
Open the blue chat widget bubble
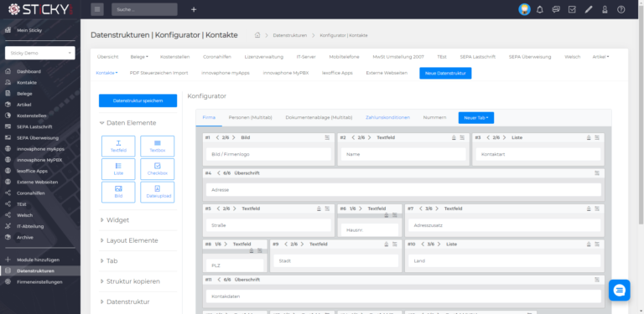pyautogui.click(x=620, y=291)
